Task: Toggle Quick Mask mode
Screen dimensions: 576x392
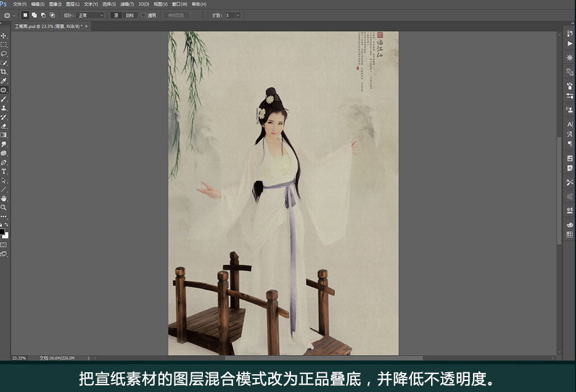Action: (x=4, y=245)
